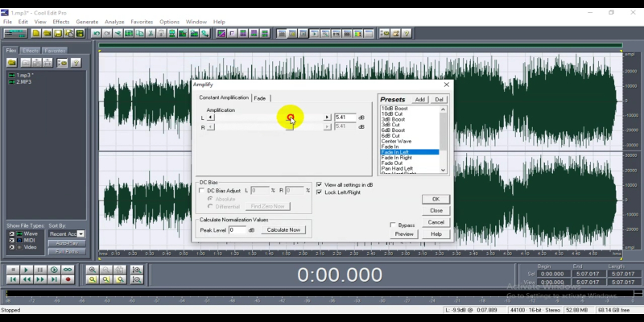Screen dimensions: 644x322
Task: Open the Effects menu
Action: (x=61, y=22)
